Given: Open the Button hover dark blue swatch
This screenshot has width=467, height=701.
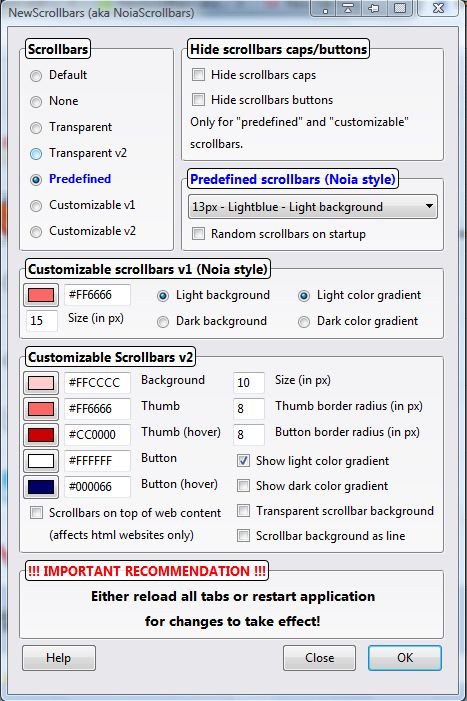Looking at the screenshot, I should pyautogui.click(x=41, y=487).
